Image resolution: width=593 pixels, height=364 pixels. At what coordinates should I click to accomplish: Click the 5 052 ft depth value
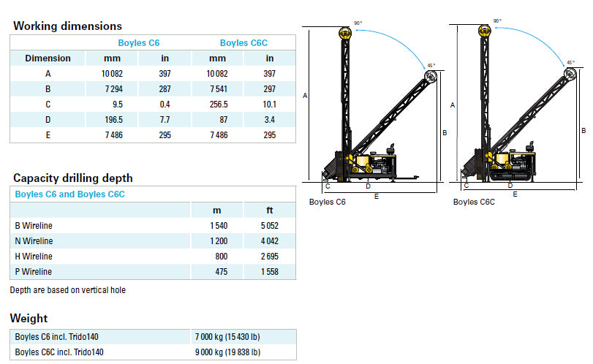270,226
